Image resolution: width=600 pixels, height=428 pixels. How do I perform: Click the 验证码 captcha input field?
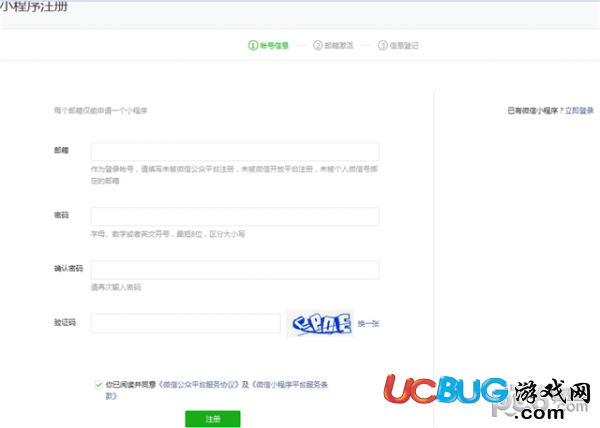click(186, 324)
